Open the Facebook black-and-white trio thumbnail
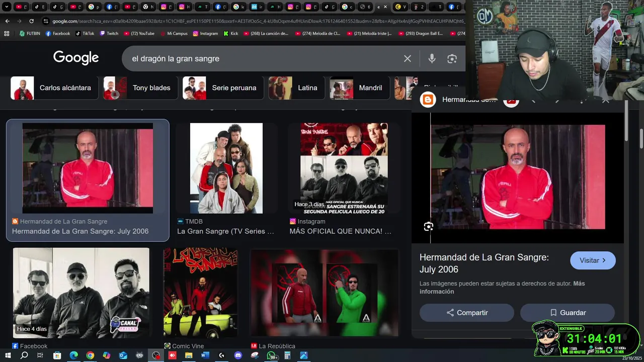Screen dimensions: 644x362 (81, 293)
